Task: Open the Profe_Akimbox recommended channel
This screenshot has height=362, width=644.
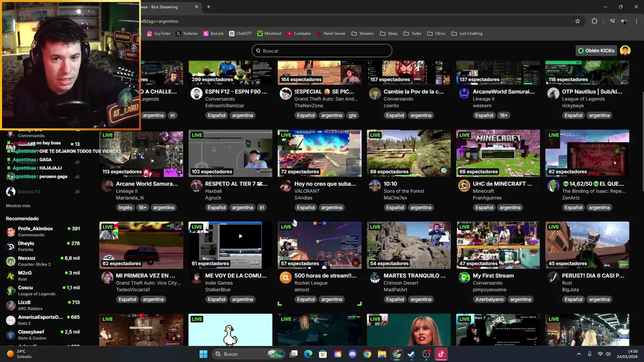Action: 43,231
